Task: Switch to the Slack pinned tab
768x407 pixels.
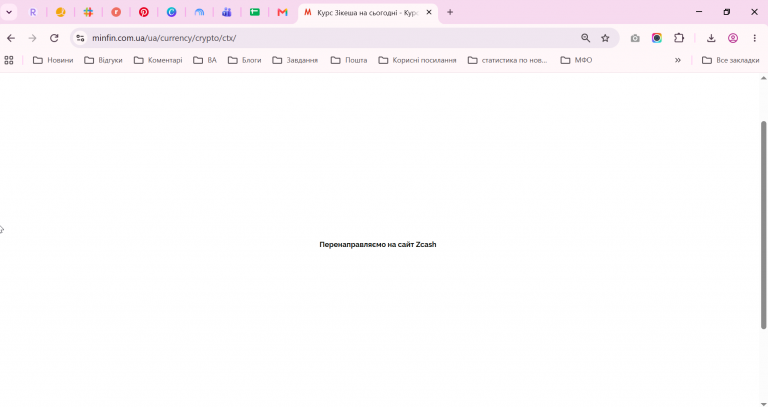Action: [x=88, y=12]
